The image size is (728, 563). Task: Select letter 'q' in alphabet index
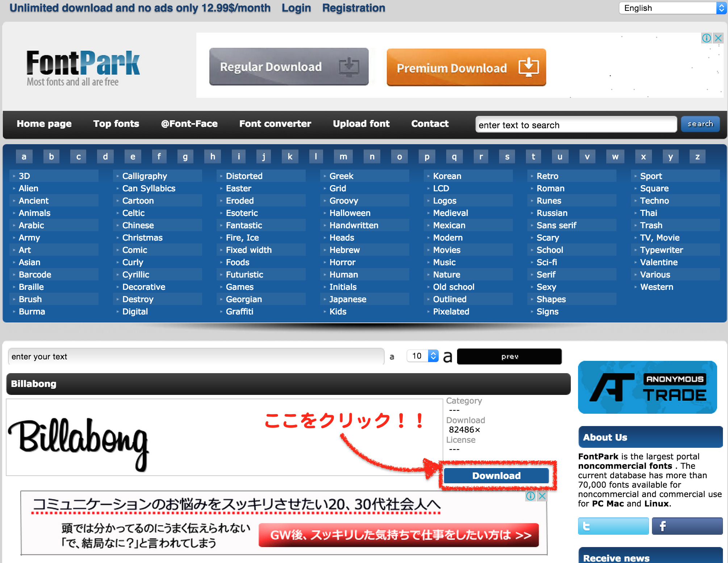click(454, 157)
